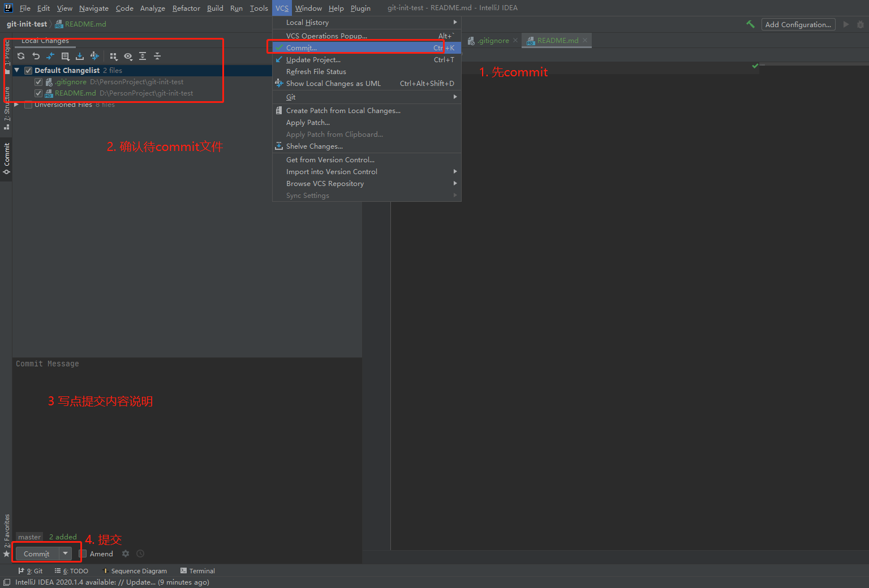Screen dimensions: 869x588
Task: Click inside the Commit Message field
Action: pos(187,444)
